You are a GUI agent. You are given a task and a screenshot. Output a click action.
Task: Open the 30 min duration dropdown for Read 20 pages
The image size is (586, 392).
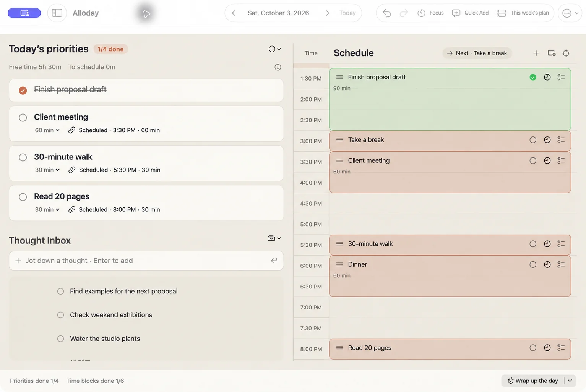click(47, 210)
